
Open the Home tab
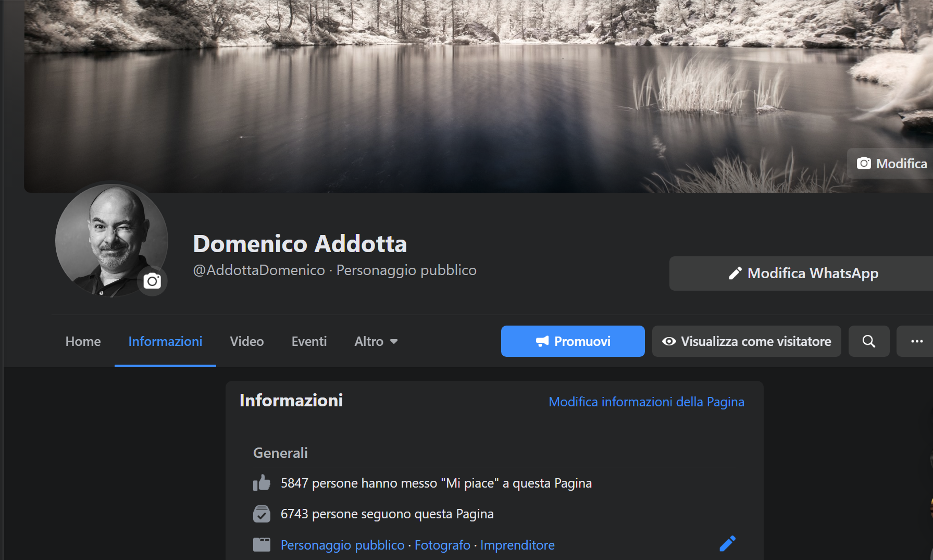tap(83, 341)
